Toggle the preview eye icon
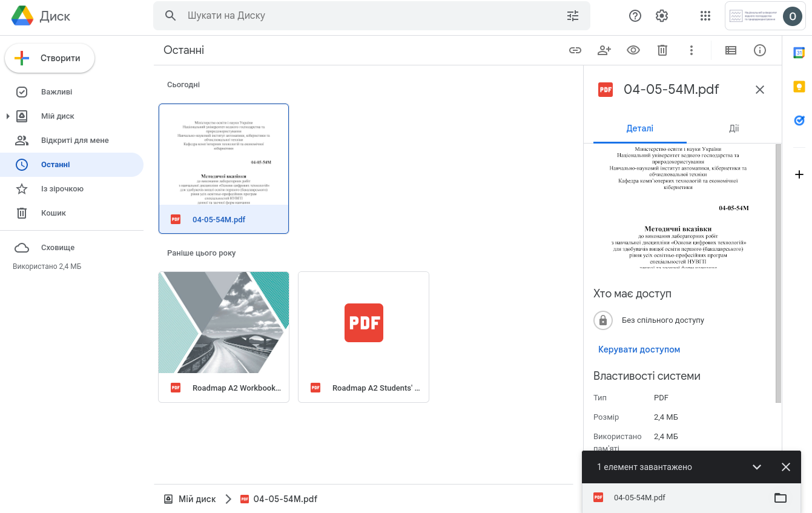812x513 pixels. pyautogui.click(x=633, y=50)
